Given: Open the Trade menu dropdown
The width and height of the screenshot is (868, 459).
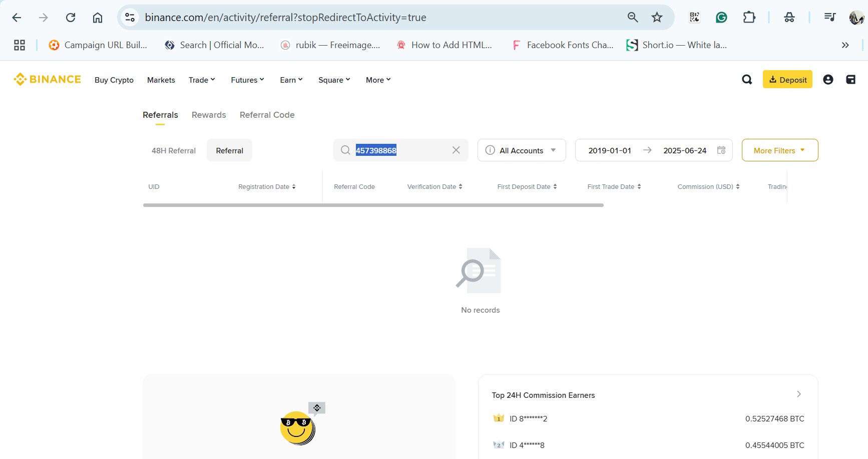Looking at the screenshot, I should (x=202, y=80).
